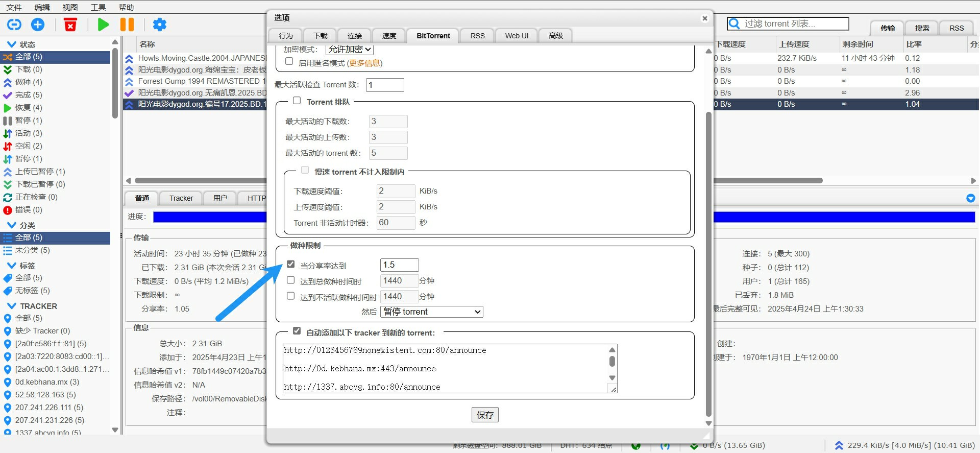980x453 pixels.
Task: Uncheck the share ratio limit checkbox
Action: (291, 265)
